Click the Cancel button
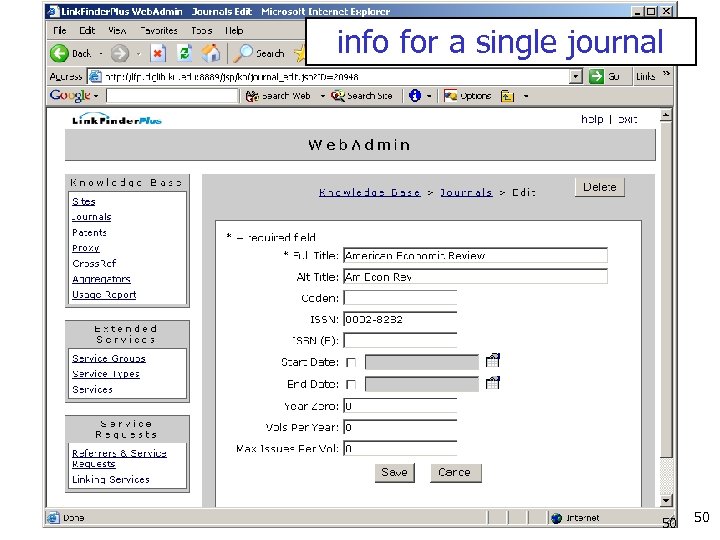The height and width of the screenshot is (540, 720). (x=456, y=472)
